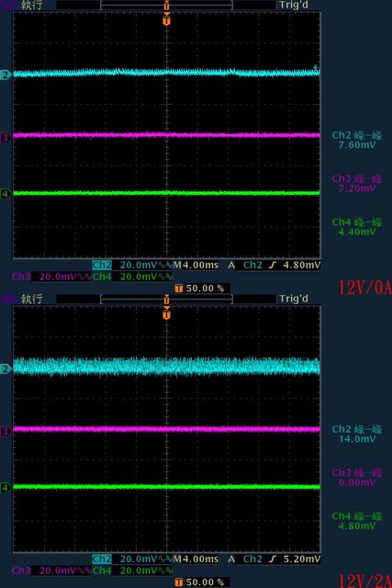Click the trigger level arrow at the top capture's right edge
Image resolution: width=392 pixels, height=588 pixels.
pos(317,68)
